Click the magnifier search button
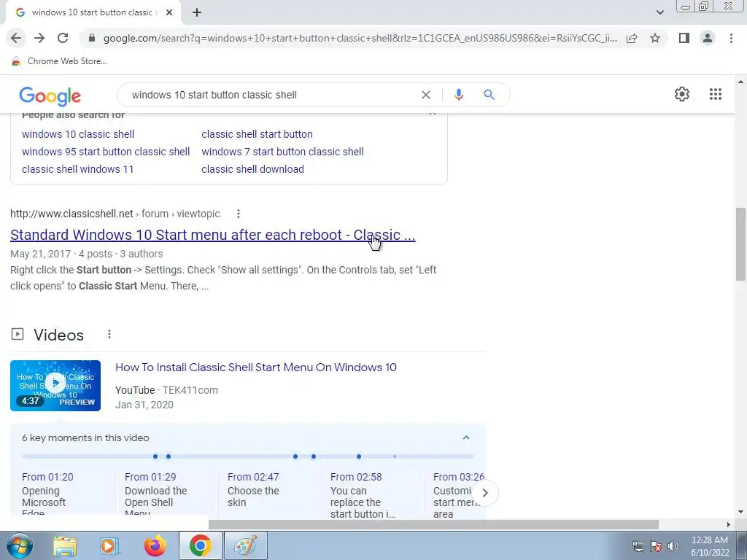747x560 pixels. [489, 95]
